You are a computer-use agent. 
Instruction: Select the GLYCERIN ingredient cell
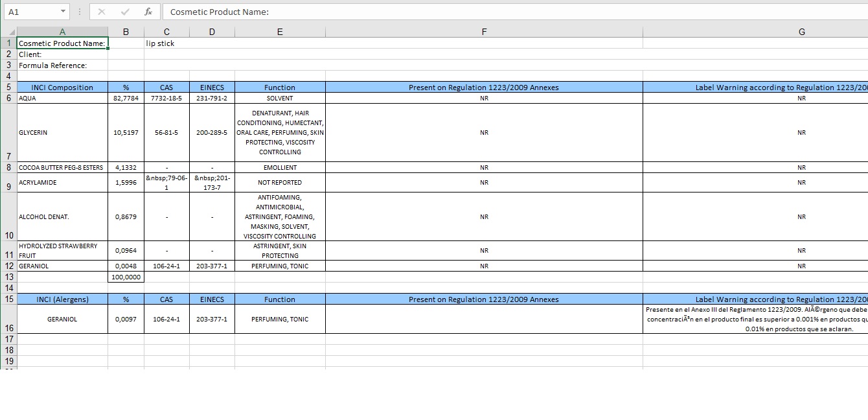[x=62, y=132]
